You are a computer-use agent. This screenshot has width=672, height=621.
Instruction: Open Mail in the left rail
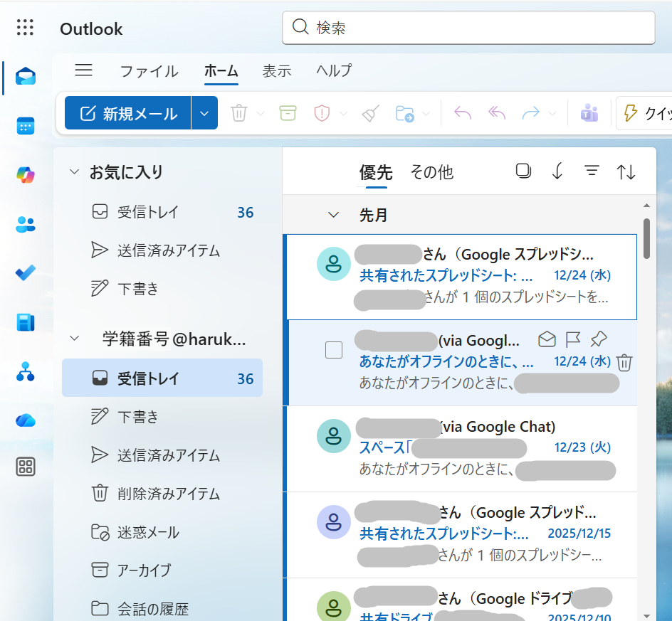click(x=26, y=77)
